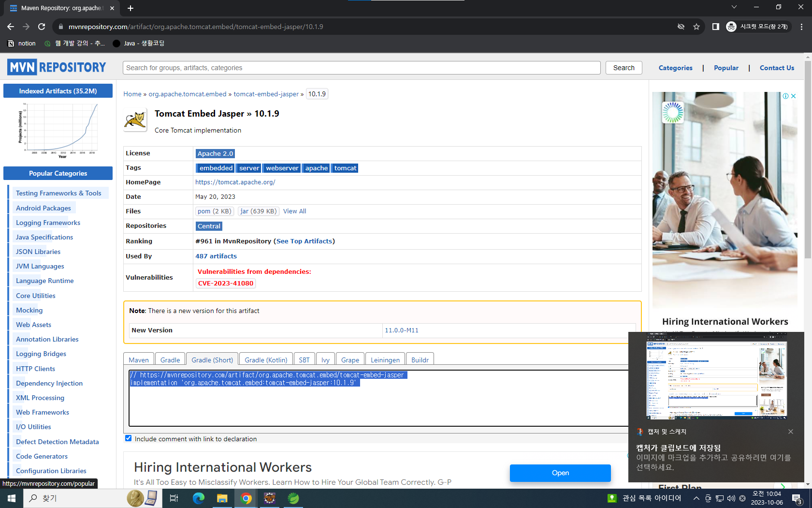Switch to the Gradle tab
The image size is (812, 508).
170,359
